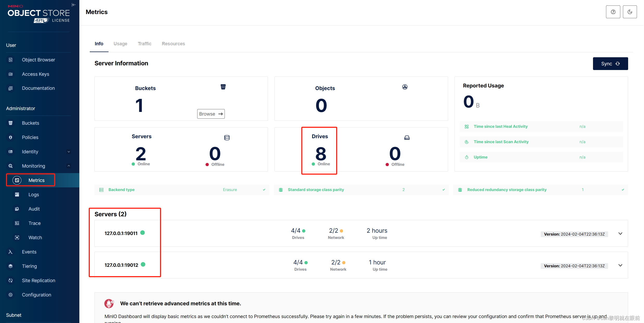644x323 pixels.
Task: Collapse the Monitoring submenu
Action: pos(69,166)
